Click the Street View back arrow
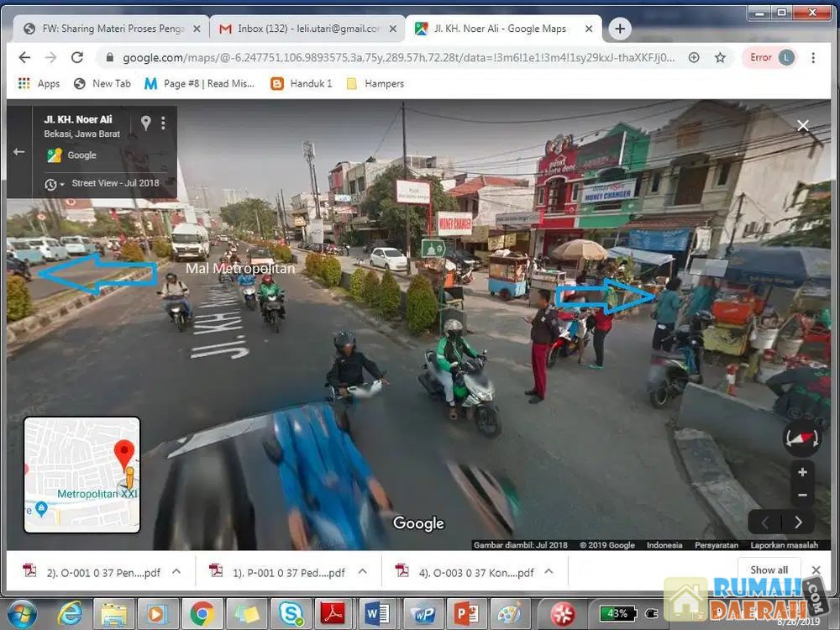 pyautogui.click(x=18, y=152)
